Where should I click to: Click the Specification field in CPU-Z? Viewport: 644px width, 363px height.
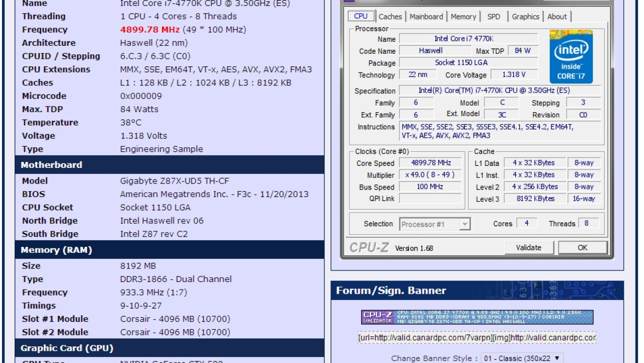(500, 90)
